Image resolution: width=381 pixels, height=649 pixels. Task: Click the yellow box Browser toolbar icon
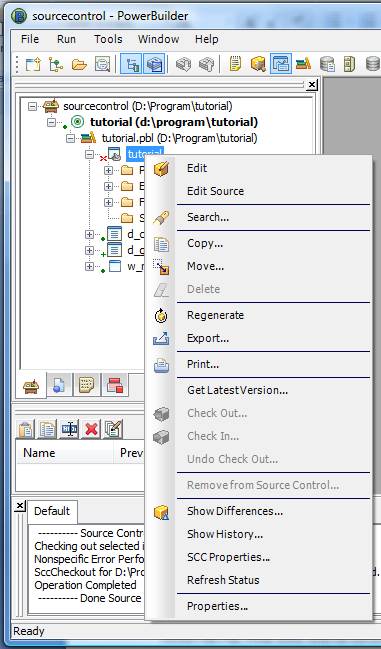click(x=258, y=64)
